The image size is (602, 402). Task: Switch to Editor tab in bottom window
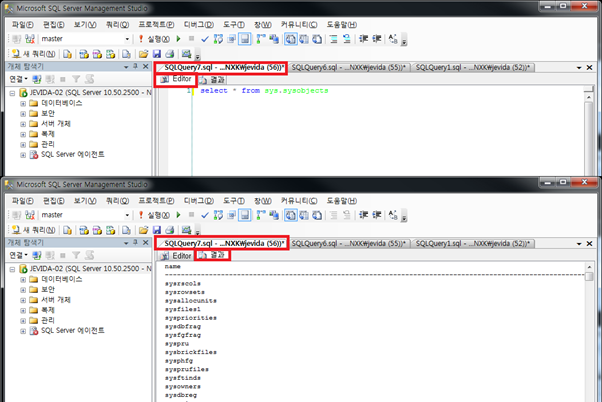point(176,256)
